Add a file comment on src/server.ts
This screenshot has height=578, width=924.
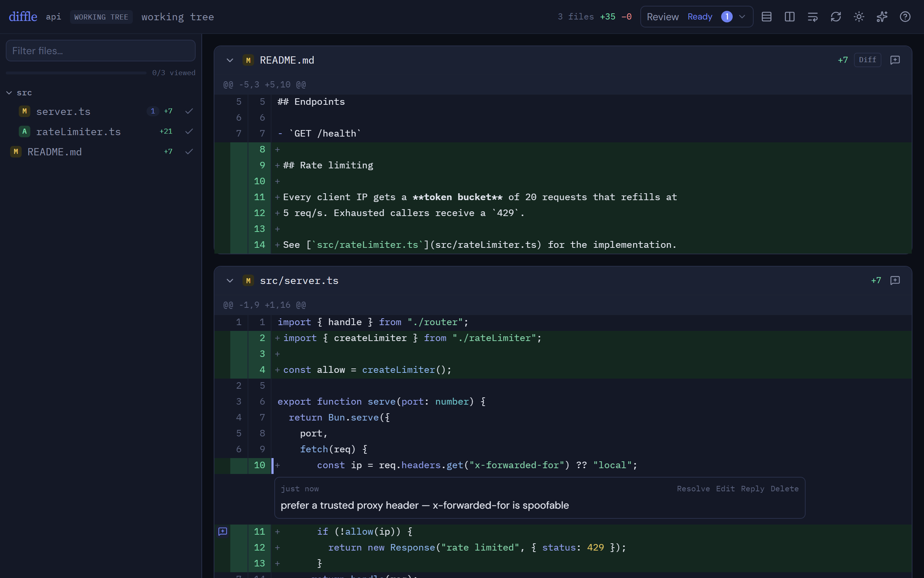895,281
